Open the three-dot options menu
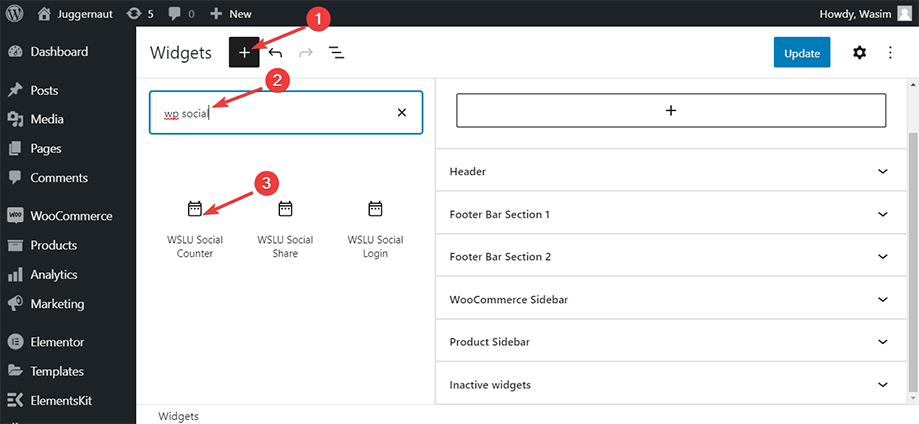This screenshot has width=919, height=424. coord(890,53)
